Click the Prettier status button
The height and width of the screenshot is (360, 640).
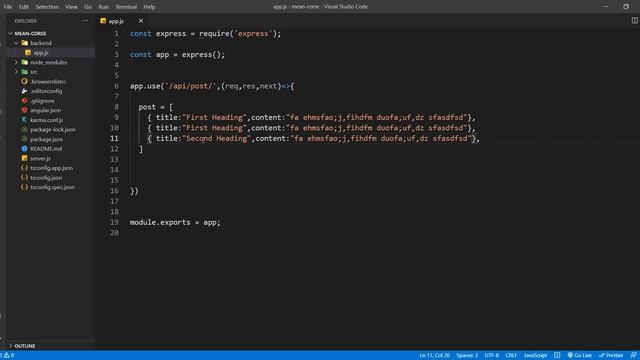611,355
